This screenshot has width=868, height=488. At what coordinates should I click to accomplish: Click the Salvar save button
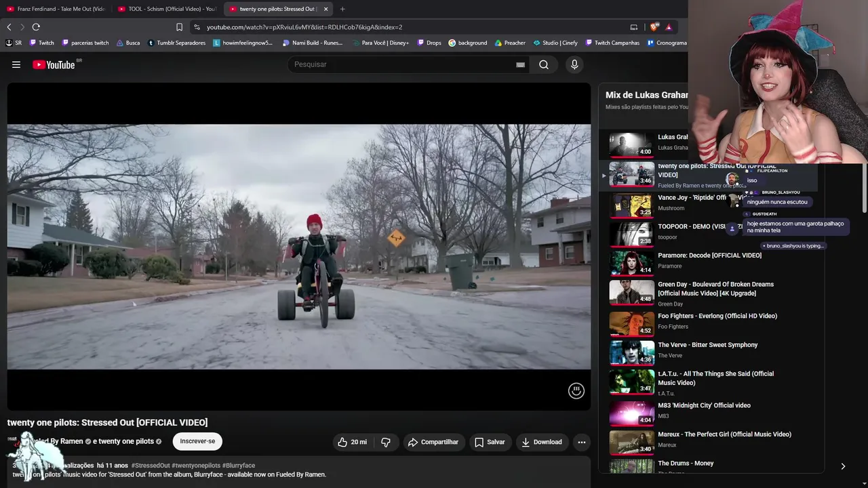click(490, 442)
